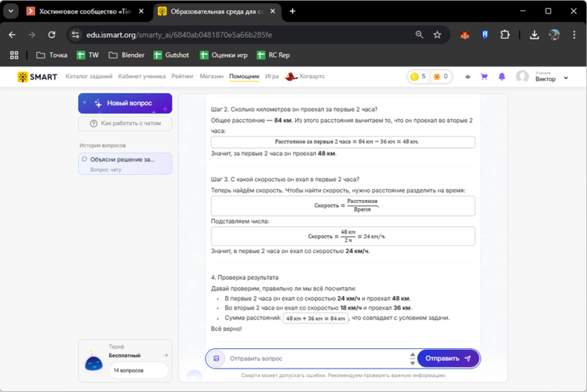Open the shopping cart icon
The image size is (587, 392).
click(484, 77)
